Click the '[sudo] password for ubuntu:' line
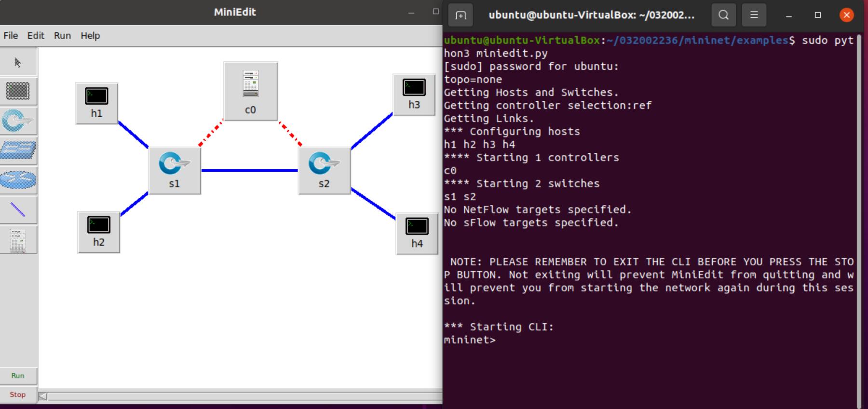Screen dimensions: 868x409 point(531,67)
